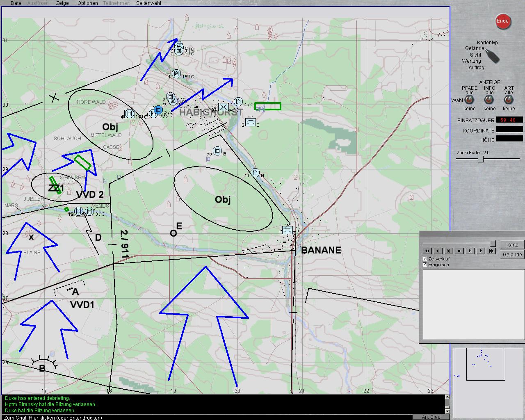Click the play forward arrow button
Screen dimensions: 525x420
coord(481,251)
